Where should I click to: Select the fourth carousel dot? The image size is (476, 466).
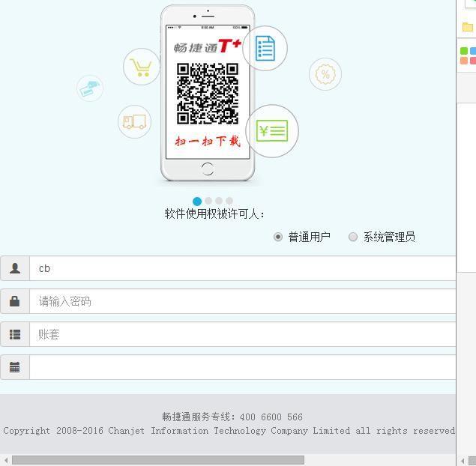pyautogui.click(x=229, y=201)
